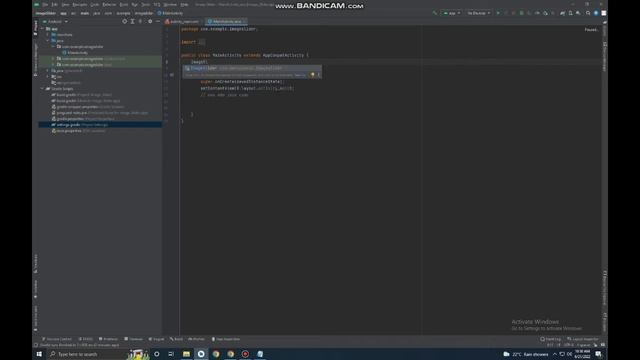Click the ImageSlider breadcrumb in navigation bar

pyautogui.click(x=46, y=13)
